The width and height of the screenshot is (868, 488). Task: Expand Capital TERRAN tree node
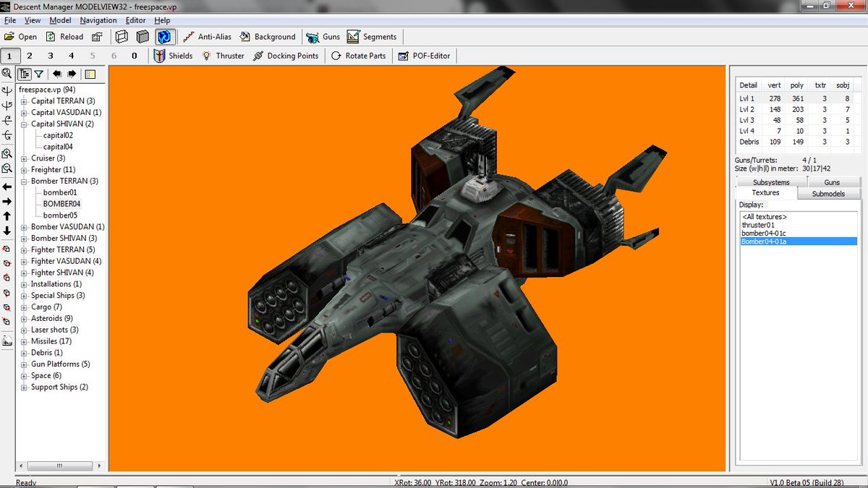click(x=24, y=101)
